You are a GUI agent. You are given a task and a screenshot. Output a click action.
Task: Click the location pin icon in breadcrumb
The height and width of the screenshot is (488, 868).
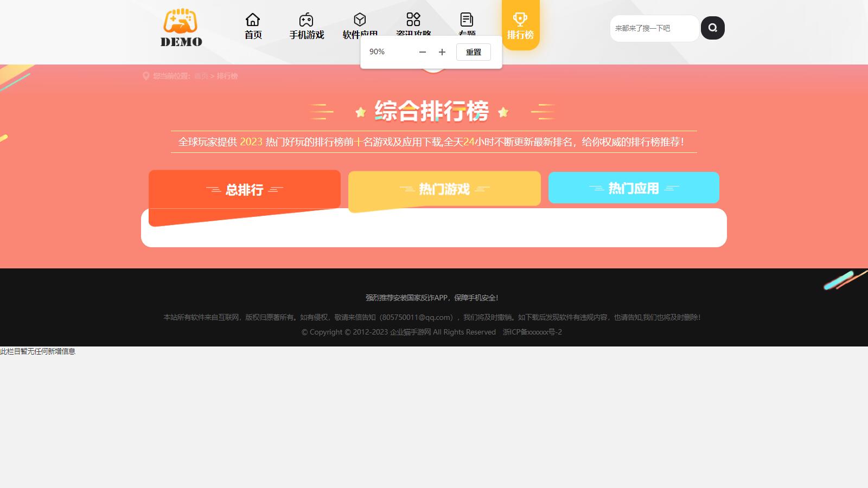tap(145, 76)
